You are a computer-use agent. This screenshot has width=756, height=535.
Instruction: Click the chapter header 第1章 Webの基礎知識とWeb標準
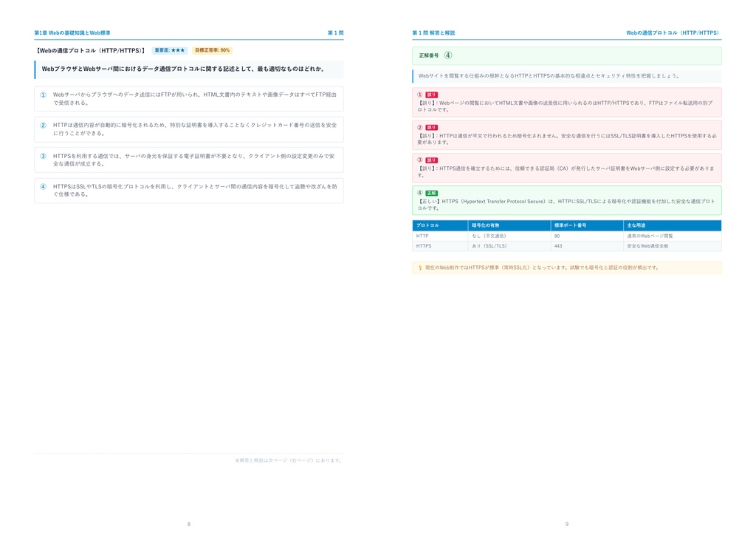(x=72, y=33)
